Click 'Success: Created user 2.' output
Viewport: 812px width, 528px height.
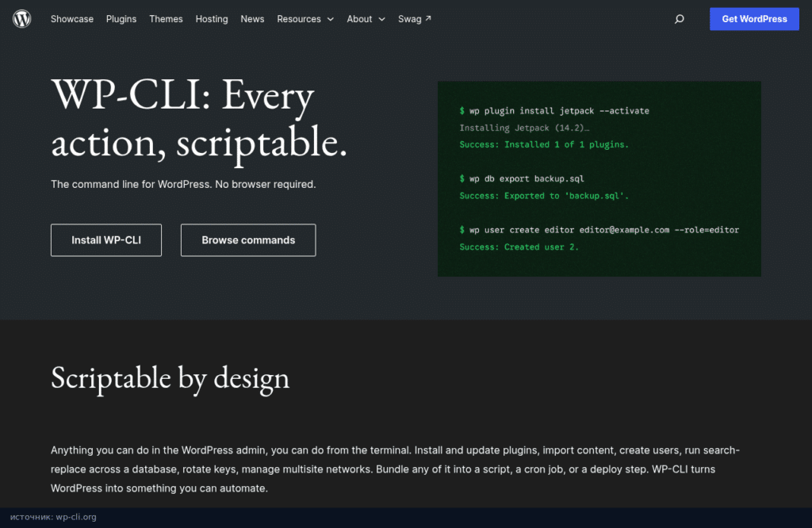519,247
